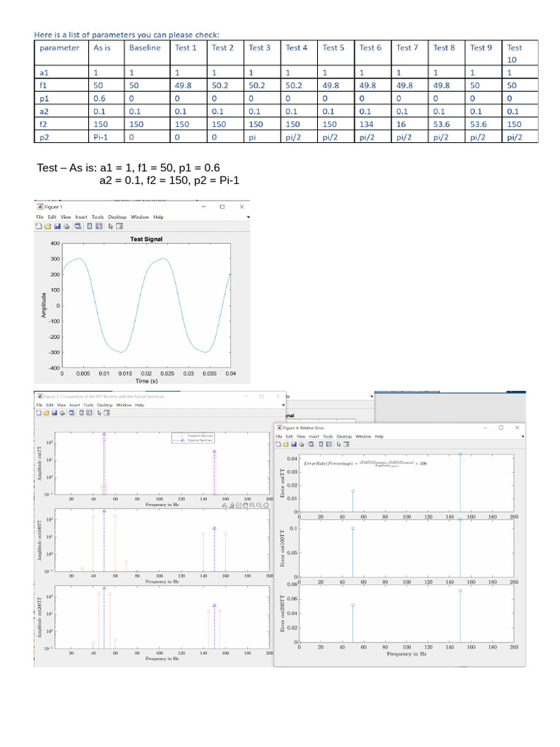The height and width of the screenshot is (747, 560).
Task: Open Edit menu in Figure 2
Action: [50, 405]
